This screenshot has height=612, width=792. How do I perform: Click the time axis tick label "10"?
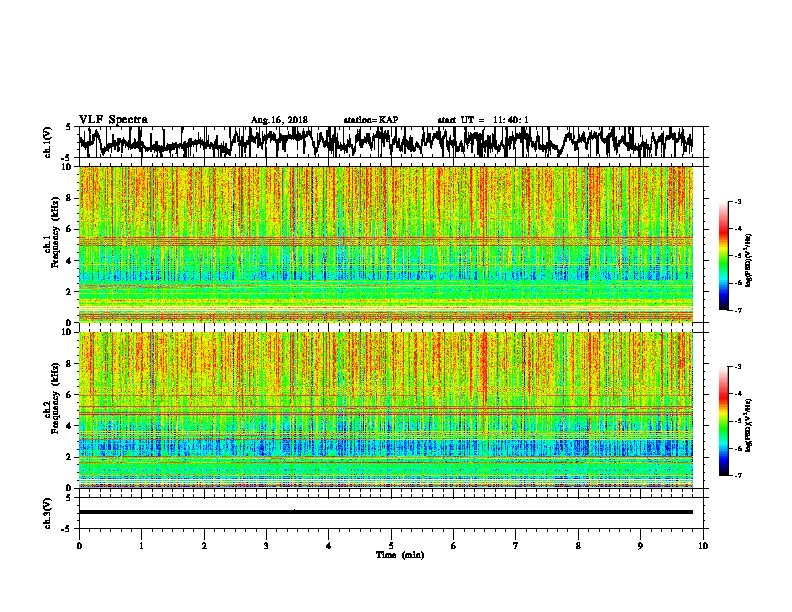[703, 546]
